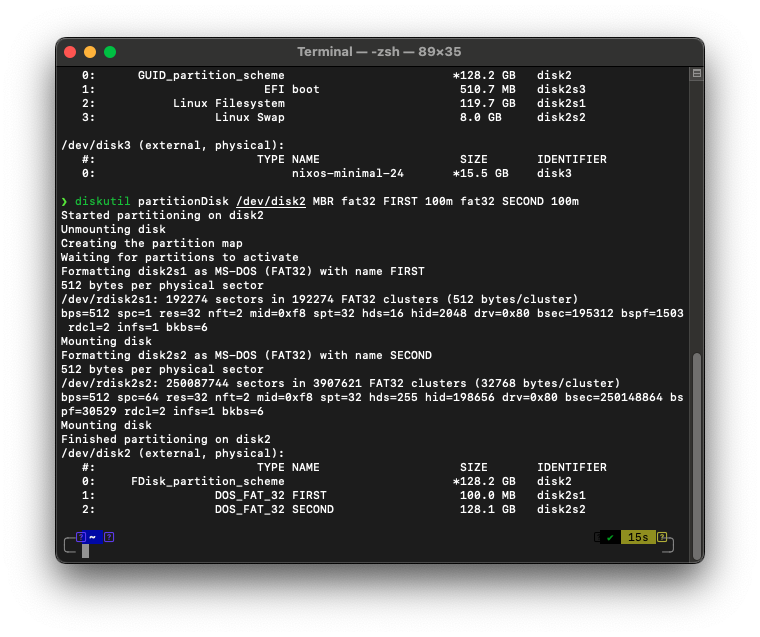Click the blue tilde directory prompt segment

92,537
